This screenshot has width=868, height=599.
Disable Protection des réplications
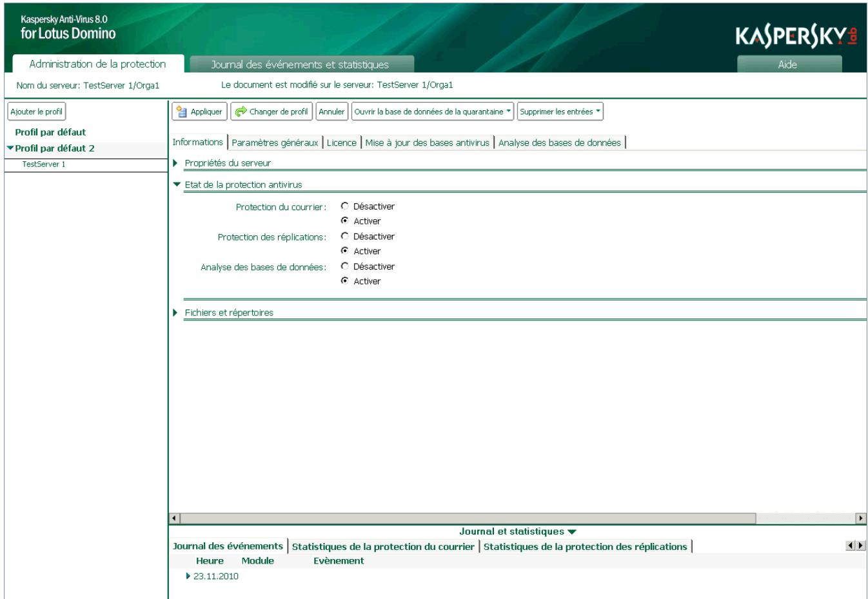pos(345,236)
